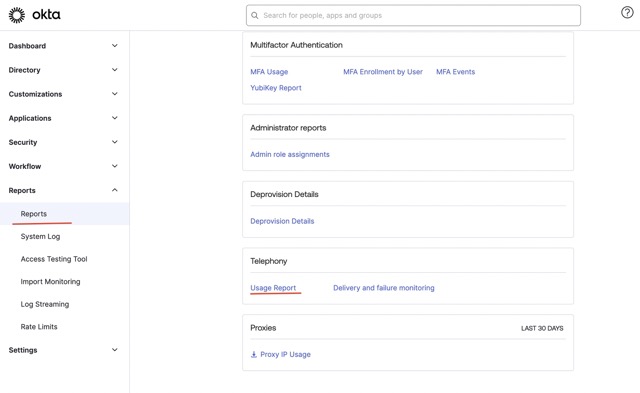
Task: Open Applications in the sidebar
Action: point(30,118)
